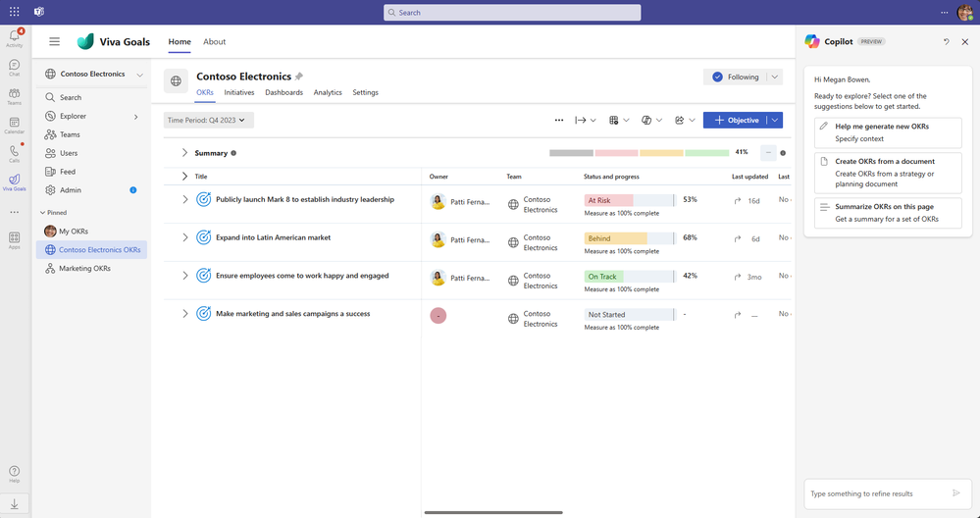Expand the Make marketing and sales campaigns objective
Image resolution: width=980 pixels, height=518 pixels.
coord(185,314)
